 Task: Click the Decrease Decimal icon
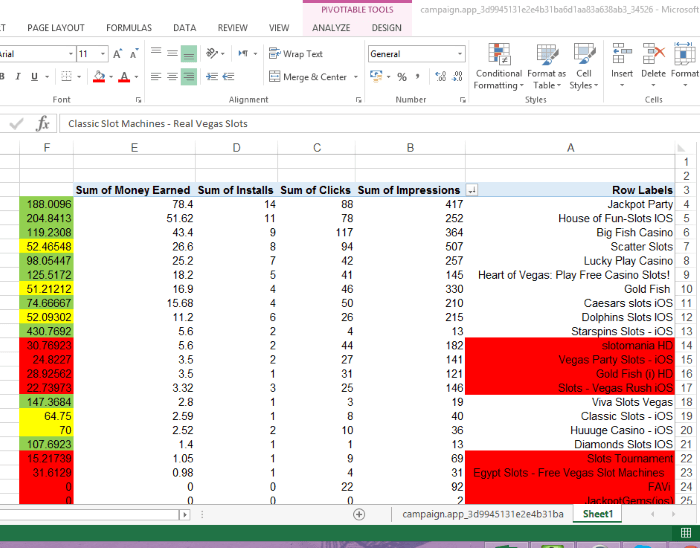coord(457,77)
